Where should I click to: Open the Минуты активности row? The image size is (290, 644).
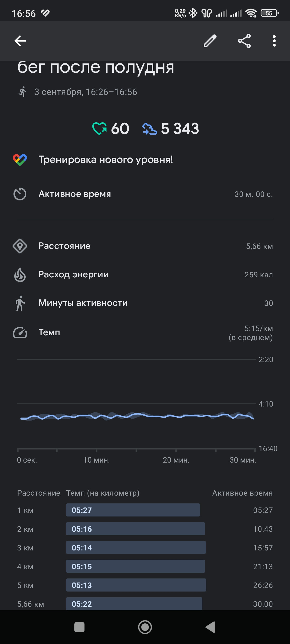[x=145, y=303]
